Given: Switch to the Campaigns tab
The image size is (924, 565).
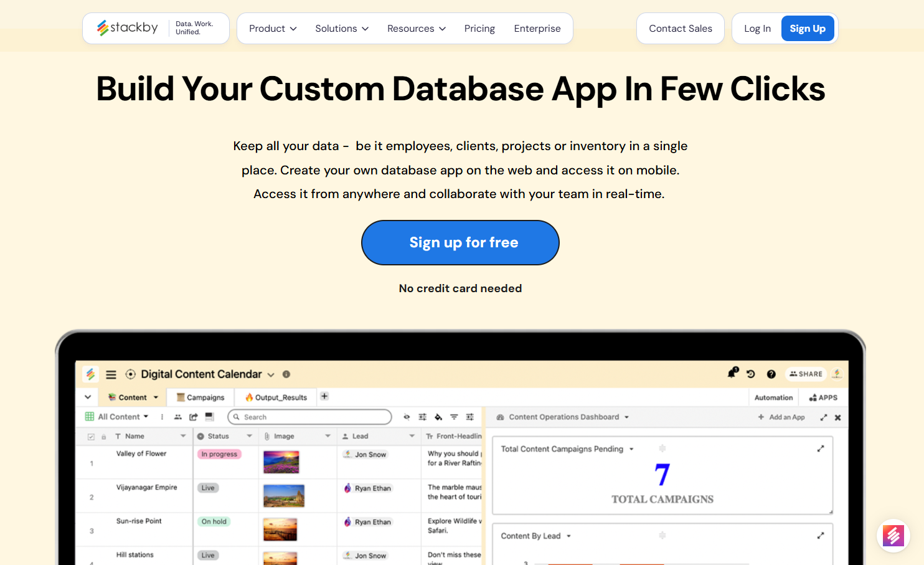Looking at the screenshot, I should [x=200, y=397].
